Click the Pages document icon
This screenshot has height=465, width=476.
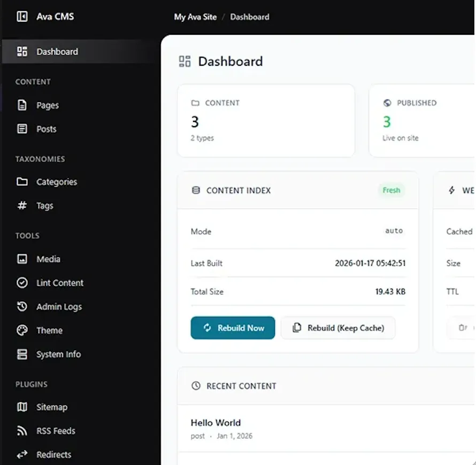click(22, 105)
